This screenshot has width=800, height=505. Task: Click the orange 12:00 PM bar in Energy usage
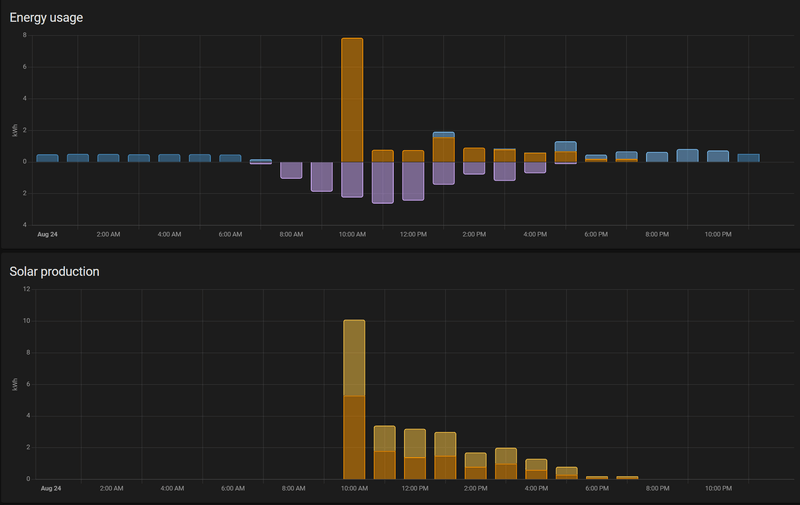pos(413,156)
